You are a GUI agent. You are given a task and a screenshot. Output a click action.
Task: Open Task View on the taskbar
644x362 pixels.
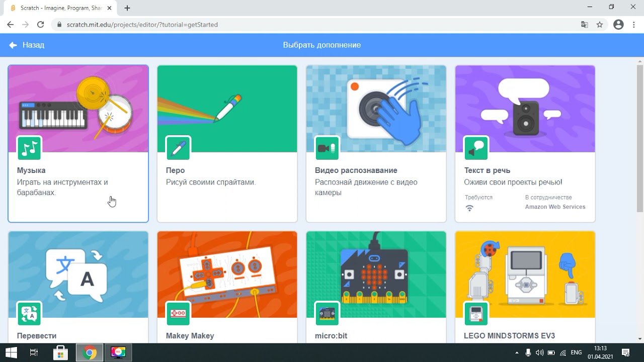tap(34, 352)
